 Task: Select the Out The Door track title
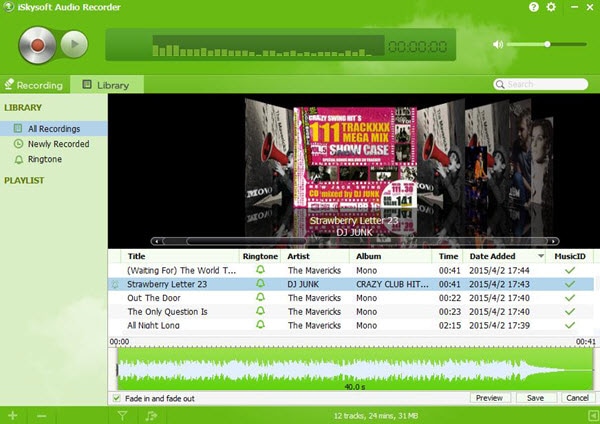point(153,298)
